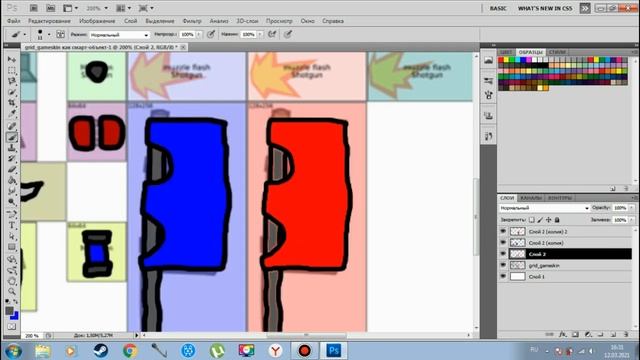Open uTorrent from the taskbar
Viewport: 640px width, 360px height.
(217, 351)
